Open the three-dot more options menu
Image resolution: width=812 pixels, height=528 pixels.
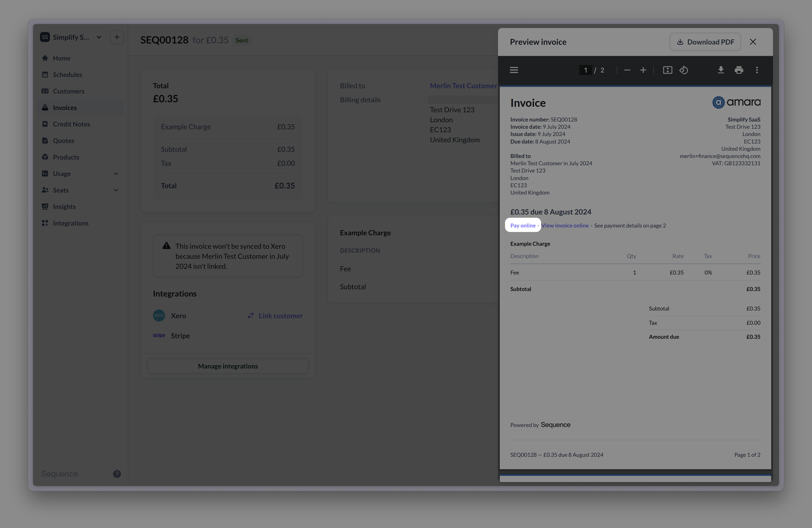[x=757, y=70]
